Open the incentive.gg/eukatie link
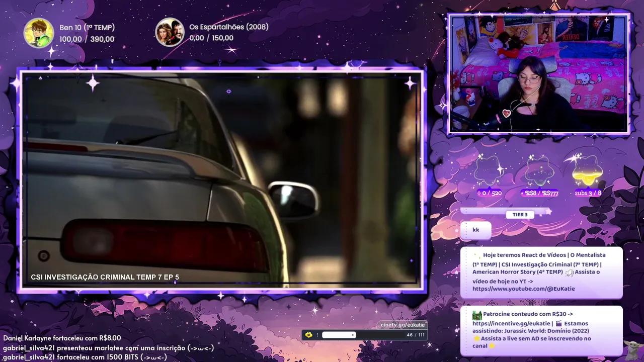The height and width of the screenshot is (362, 644). [x=511, y=323]
